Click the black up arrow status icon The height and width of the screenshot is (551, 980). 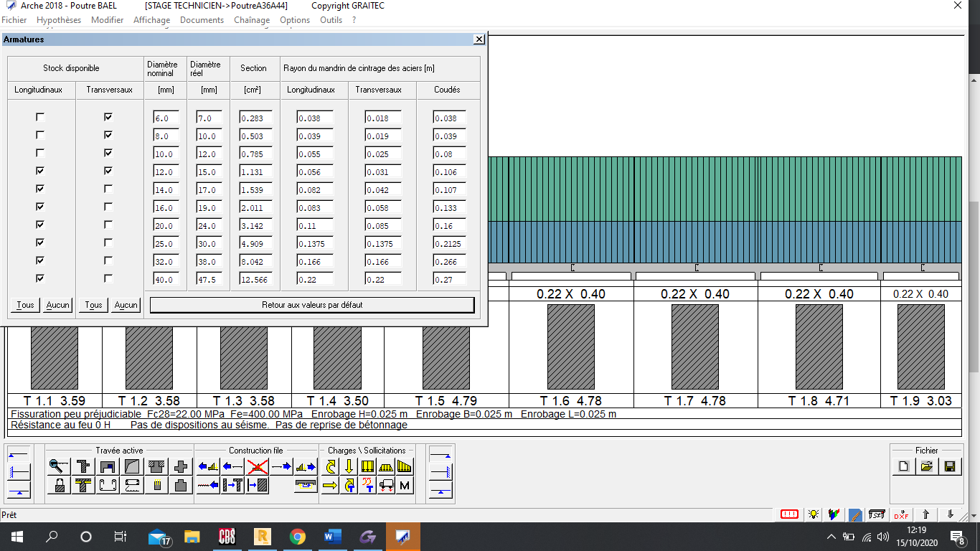coord(926,514)
